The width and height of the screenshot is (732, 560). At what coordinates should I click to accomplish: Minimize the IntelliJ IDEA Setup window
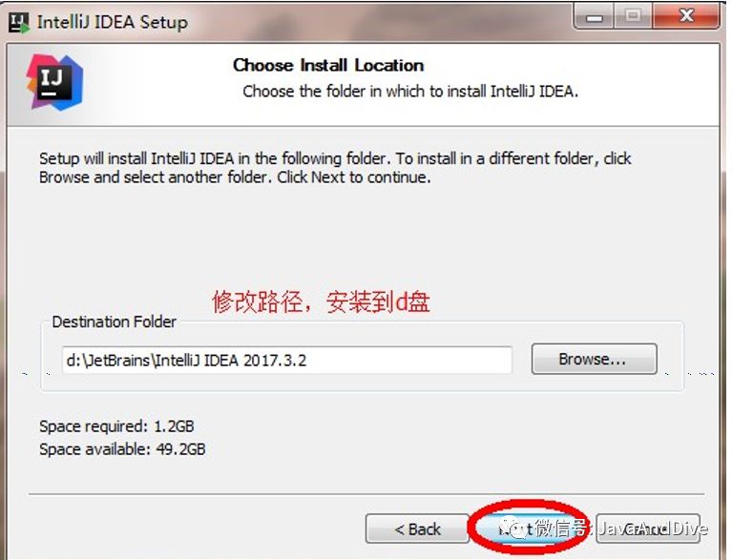[595, 17]
